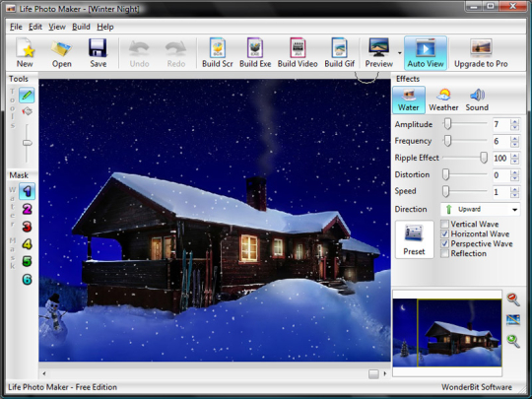The height and width of the screenshot is (399, 532).
Task: Select water mask number 2
Action: [27, 209]
